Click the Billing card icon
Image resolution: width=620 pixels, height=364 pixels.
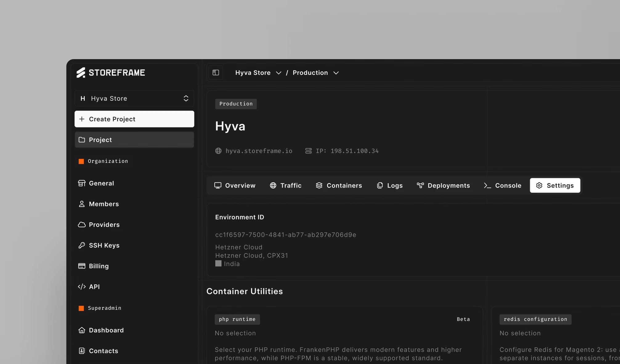click(82, 266)
